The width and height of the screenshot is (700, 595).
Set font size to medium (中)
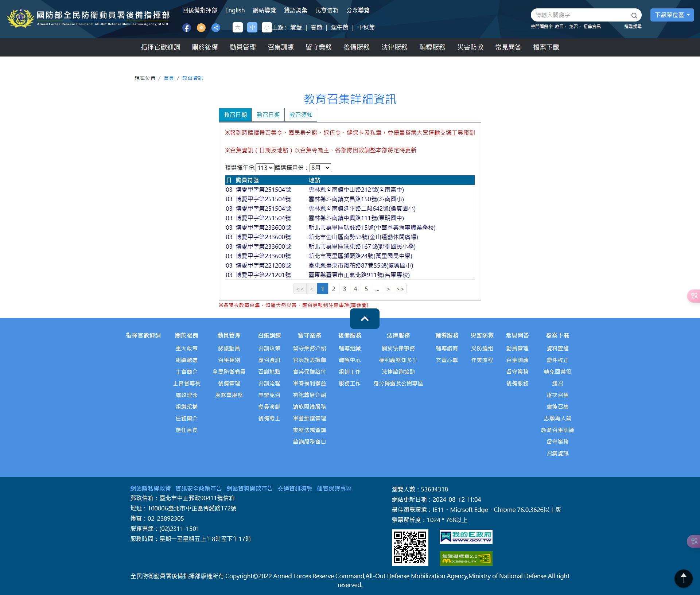(x=252, y=27)
